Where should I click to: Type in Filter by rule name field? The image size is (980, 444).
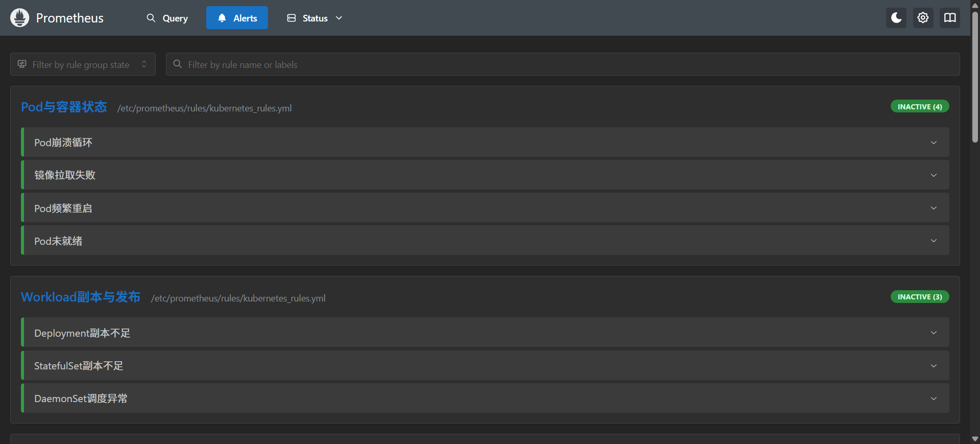[561, 64]
